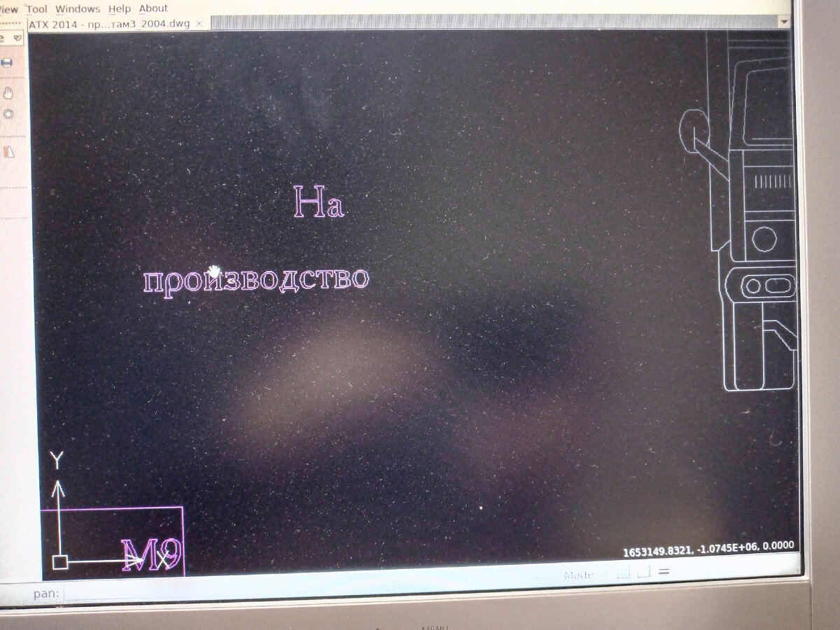This screenshot has height=630, width=840.
Task: Click the UCS origin square icon
Action: pos(59,562)
